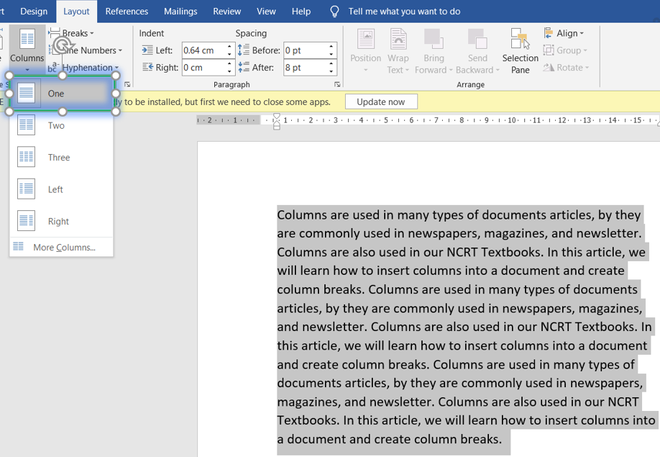Screen dimensions: 660x457
Task: Apply the Three columns layout
Action: pyautogui.click(x=58, y=158)
